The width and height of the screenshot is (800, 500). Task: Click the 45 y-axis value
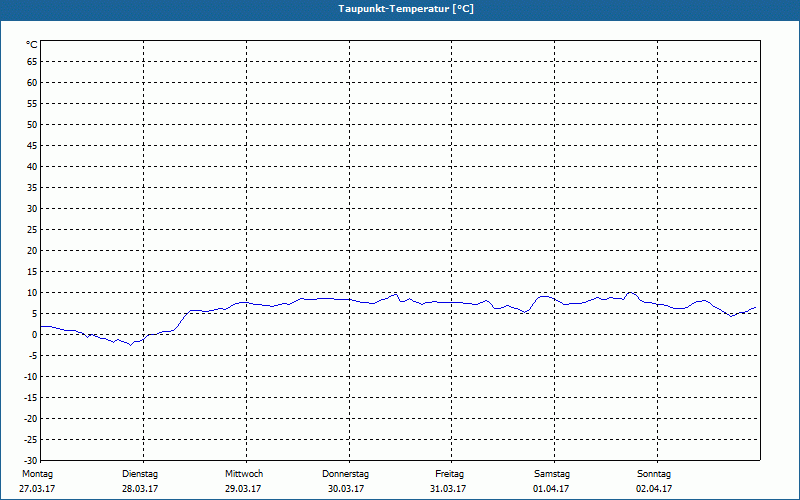click(x=32, y=146)
